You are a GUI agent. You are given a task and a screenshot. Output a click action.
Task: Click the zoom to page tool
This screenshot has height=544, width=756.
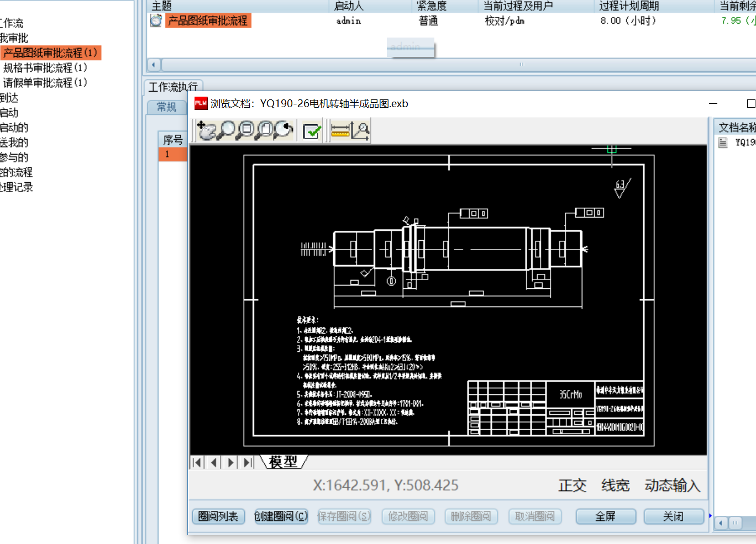pos(264,131)
